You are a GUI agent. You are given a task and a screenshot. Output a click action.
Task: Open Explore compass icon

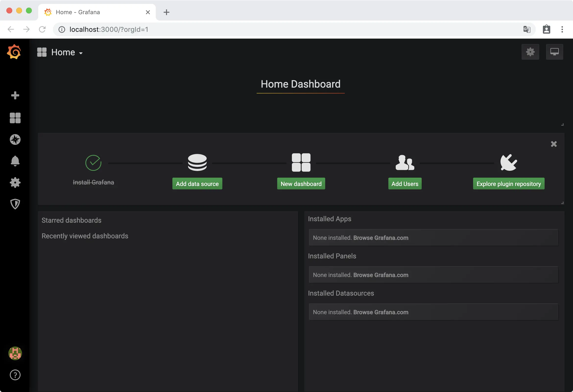pyautogui.click(x=15, y=139)
